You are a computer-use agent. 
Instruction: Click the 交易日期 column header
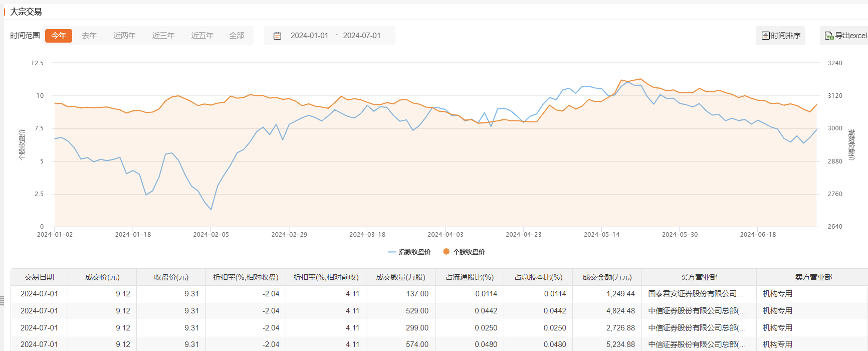click(39, 277)
